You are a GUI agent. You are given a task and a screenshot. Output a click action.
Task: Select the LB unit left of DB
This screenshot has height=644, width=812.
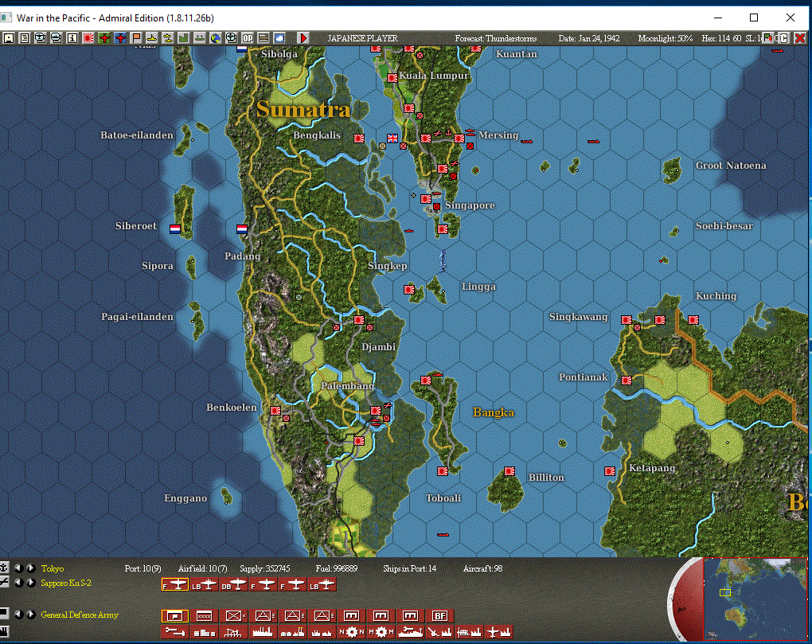pyautogui.click(x=205, y=585)
